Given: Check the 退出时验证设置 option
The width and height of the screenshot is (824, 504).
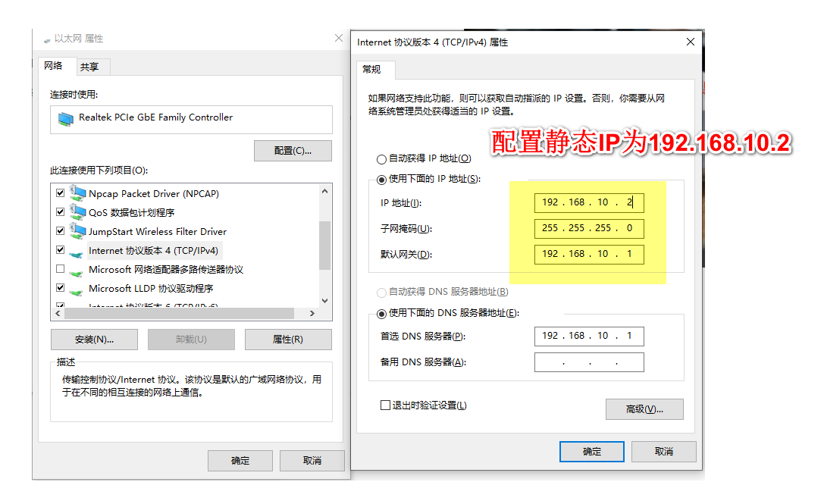Looking at the screenshot, I should coord(386,405).
